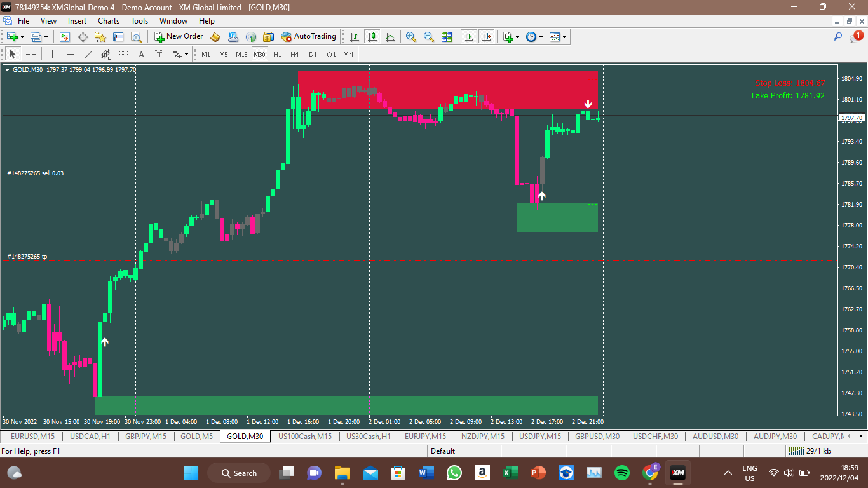Select the text 'A' drawing tool
This screenshot has height=488, width=868.
click(x=141, y=54)
